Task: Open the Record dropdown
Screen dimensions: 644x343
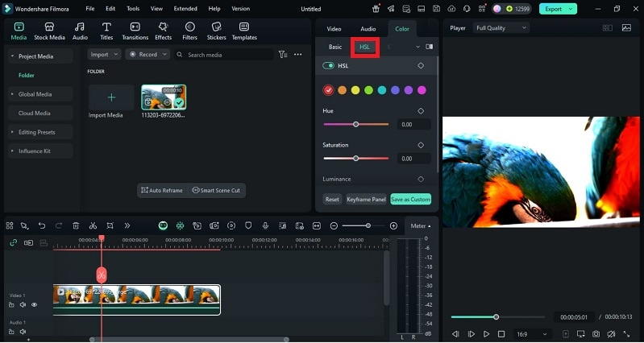Action: [x=147, y=55]
